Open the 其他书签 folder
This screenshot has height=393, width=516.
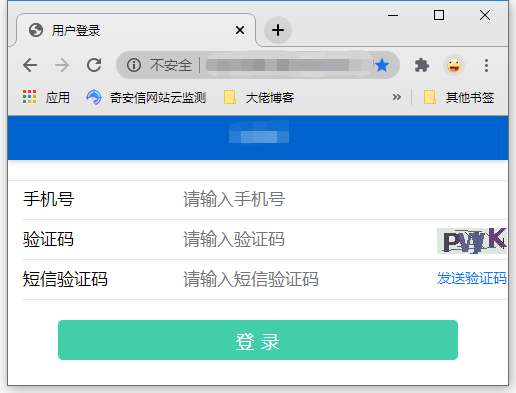(x=459, y=97)
